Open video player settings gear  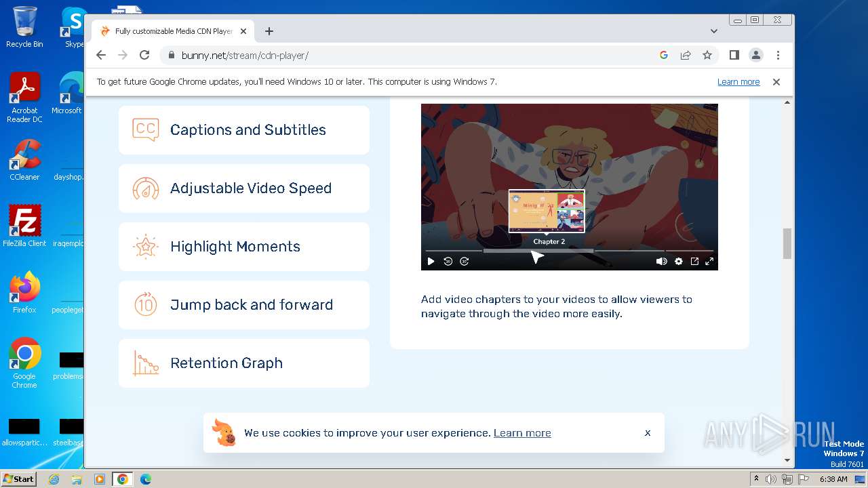tap(678, 262)
